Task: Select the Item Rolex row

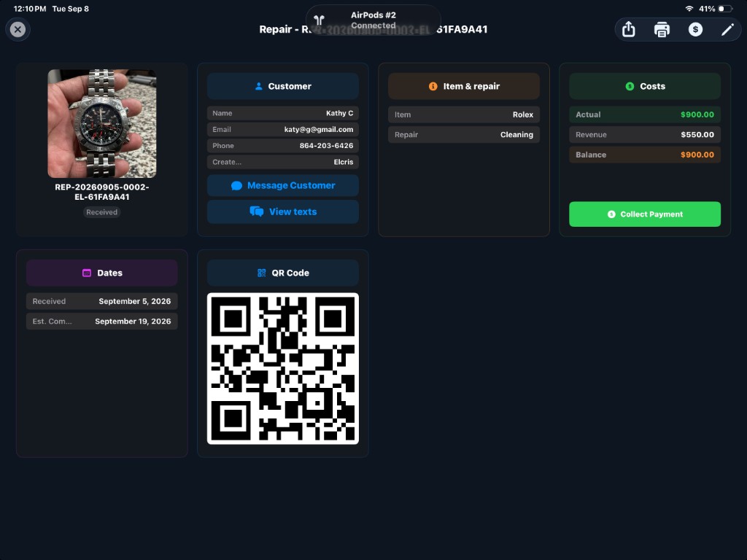Action: 463,114
